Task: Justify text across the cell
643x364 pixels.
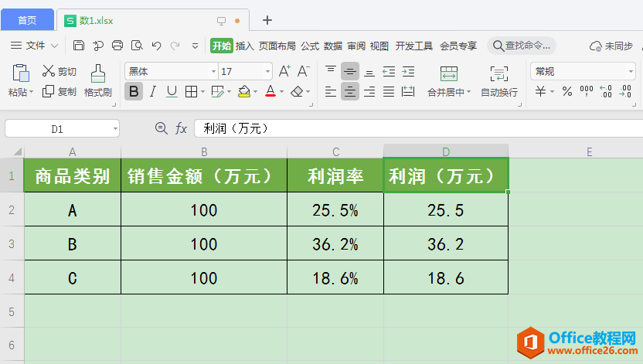Action: [x=389, y=91]
